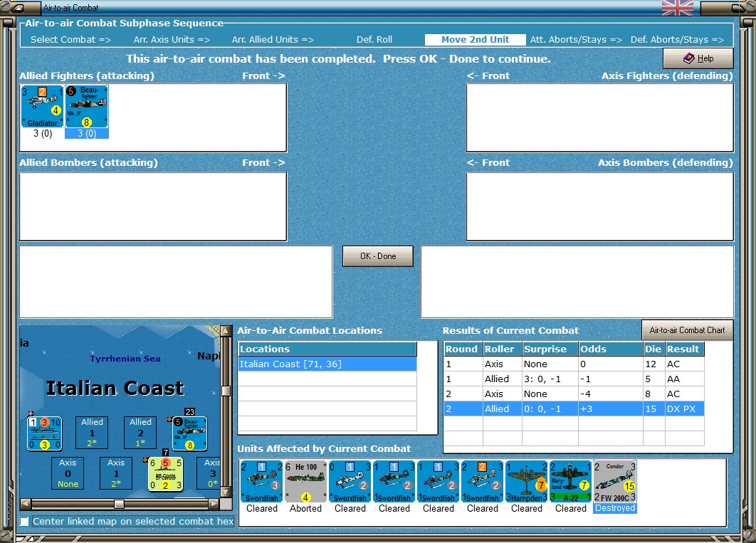Select the Gladiator fighter unit counter
The image size is (756, 543).
pos(43,107)
